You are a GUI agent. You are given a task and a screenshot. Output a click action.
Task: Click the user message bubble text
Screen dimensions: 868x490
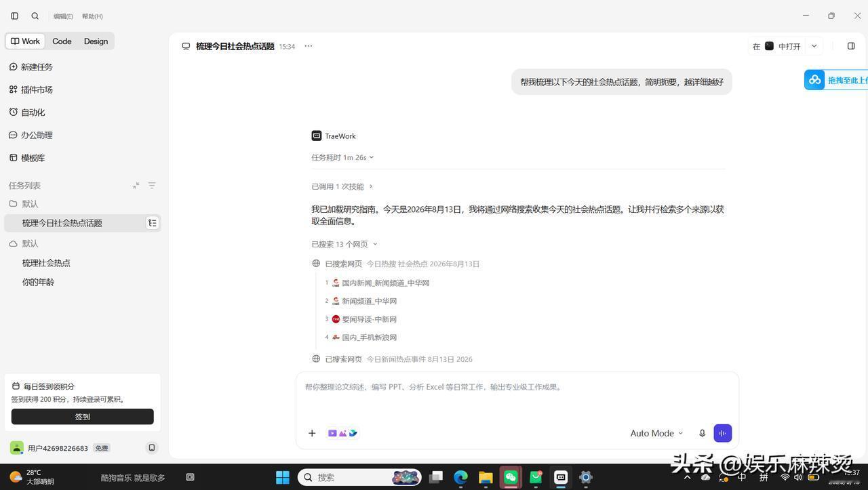pyautogui.click(x=622, y=82)
